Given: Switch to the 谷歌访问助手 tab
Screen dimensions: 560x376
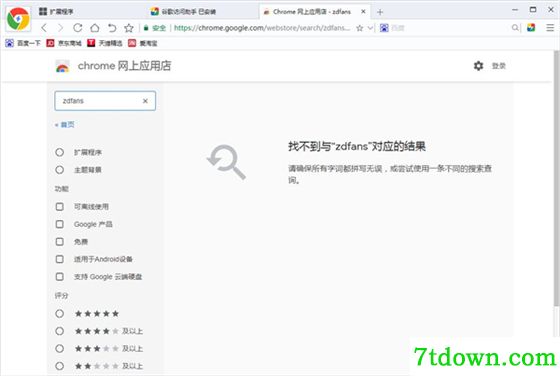Looking at the screenshot, I should pos(183,11).
